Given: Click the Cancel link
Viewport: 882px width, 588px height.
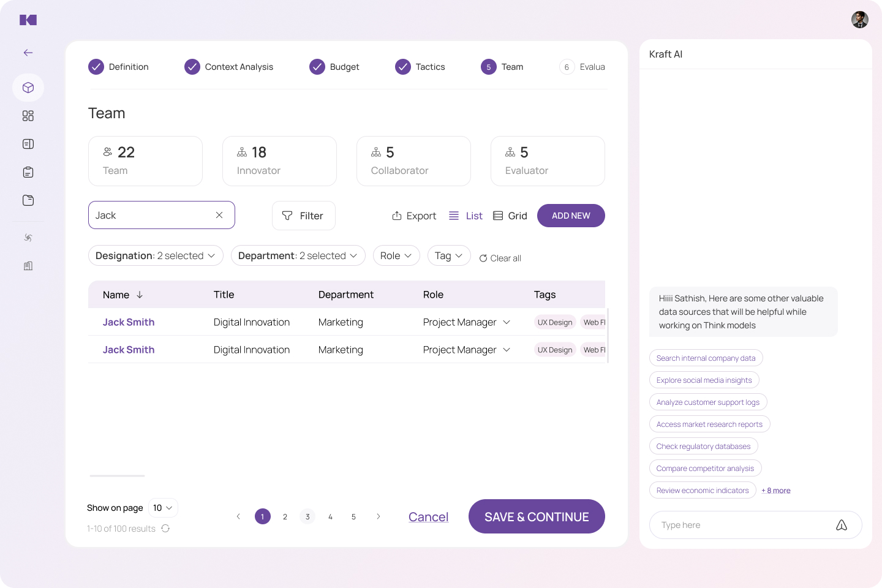Looking at the screenshot, I should [428, 517].
